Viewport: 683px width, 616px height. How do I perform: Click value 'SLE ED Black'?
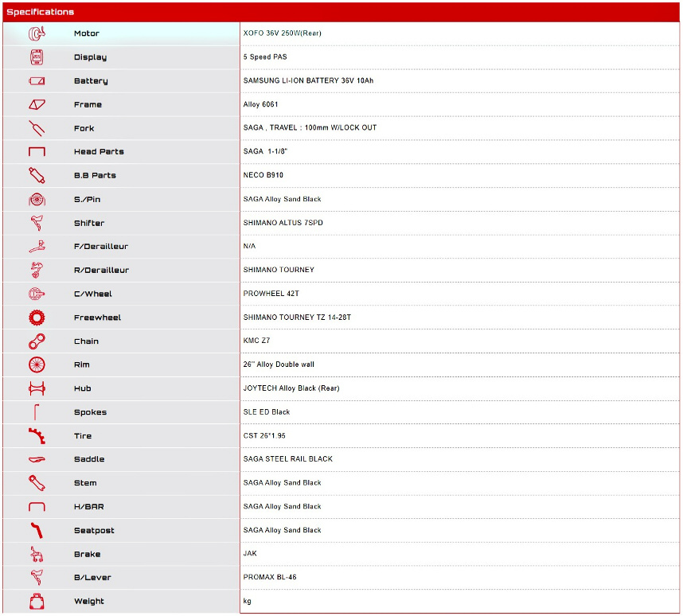267,411
